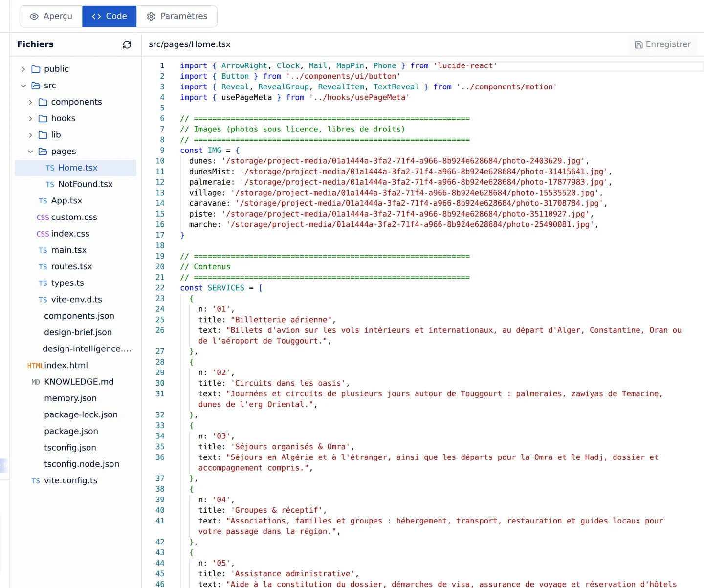704x588 pixels.
Task: Expand the public folder chevron
Action: tap(23, 69)
